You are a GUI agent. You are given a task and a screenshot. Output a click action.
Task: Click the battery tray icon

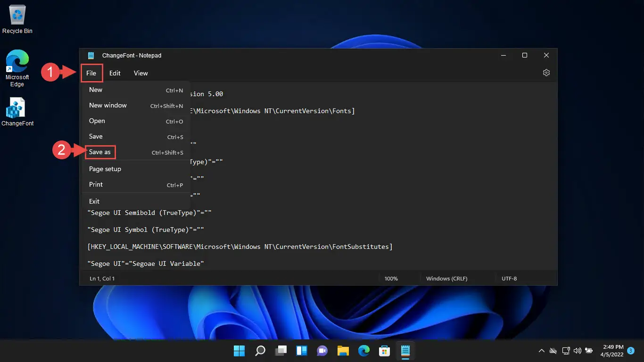[589, 351]
